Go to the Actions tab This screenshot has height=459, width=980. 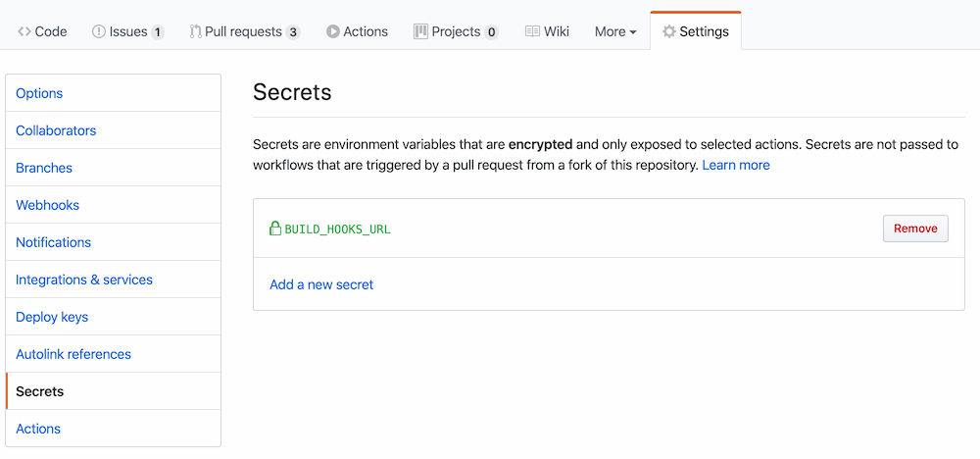pyautogui.click(x=357, y=31)
